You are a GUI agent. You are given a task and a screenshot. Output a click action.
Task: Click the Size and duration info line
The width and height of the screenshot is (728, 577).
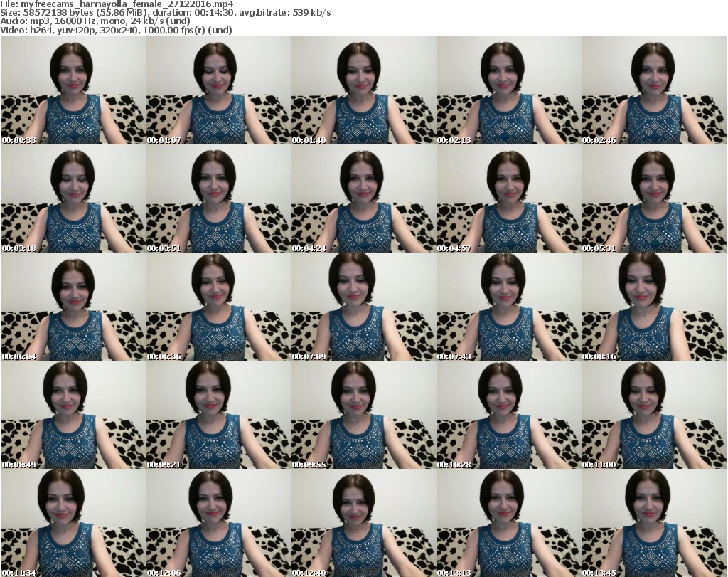[x=165, y=13]
